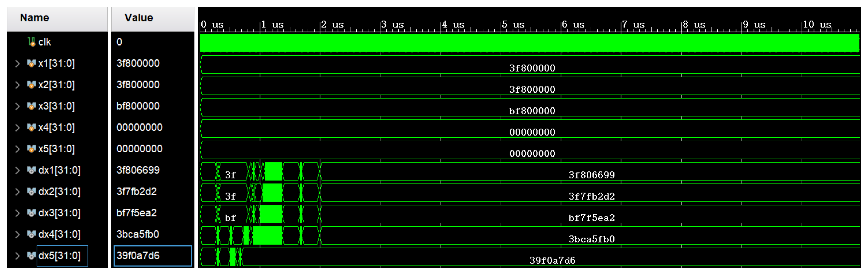Click the 8 us timeline marker
Image resolution: width=868 pixels, height=274 pixels.
[x=694, y=25]
